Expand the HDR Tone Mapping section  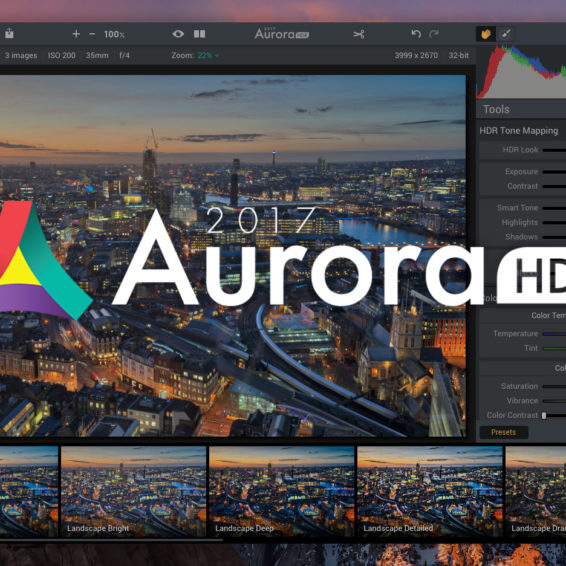tap(519, 131)
